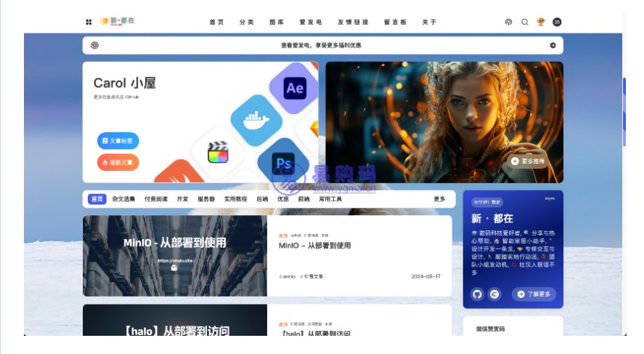Screen dimensions: 644x354
Task: Open the MinIO article cover thumbnail
Action: pos(174,256)
